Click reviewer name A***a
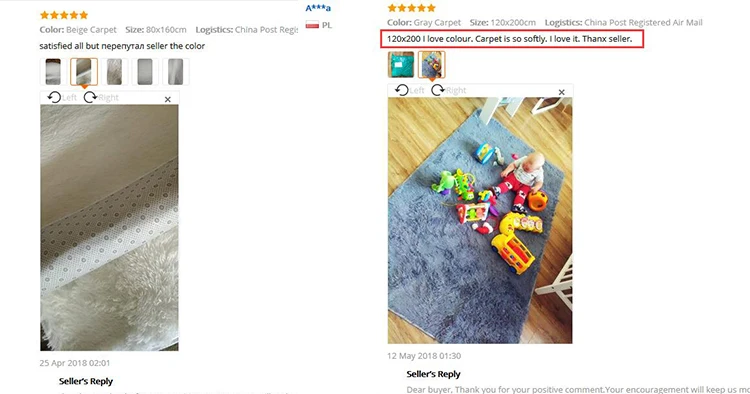The width and height of the screenshot is (750, 394). 318,8
